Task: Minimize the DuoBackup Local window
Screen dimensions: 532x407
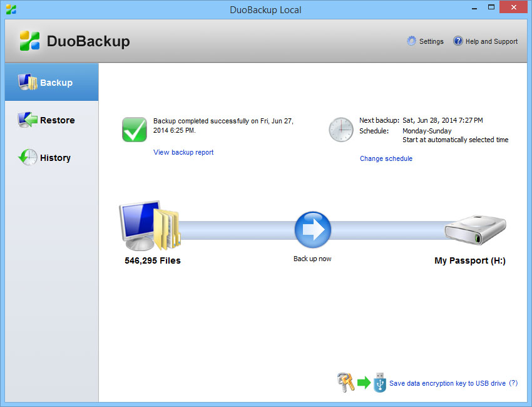Action: click(474, 8)
